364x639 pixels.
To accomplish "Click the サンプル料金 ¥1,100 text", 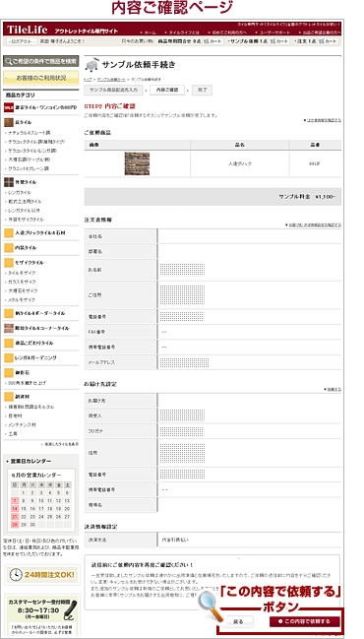I will [307, 197].
